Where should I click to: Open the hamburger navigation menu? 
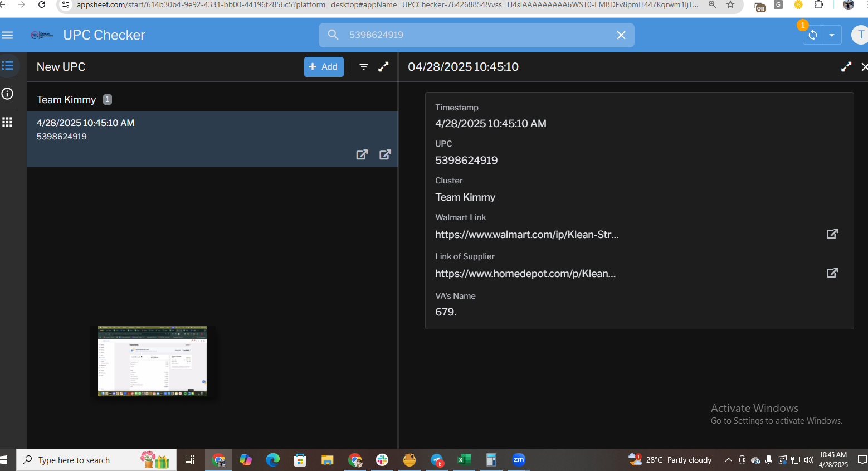point(7,35)
